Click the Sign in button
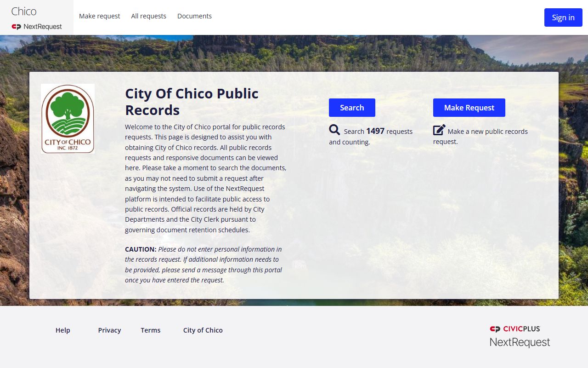The height and width of the screenshot is (368, 588). click(x=563, y=17)
